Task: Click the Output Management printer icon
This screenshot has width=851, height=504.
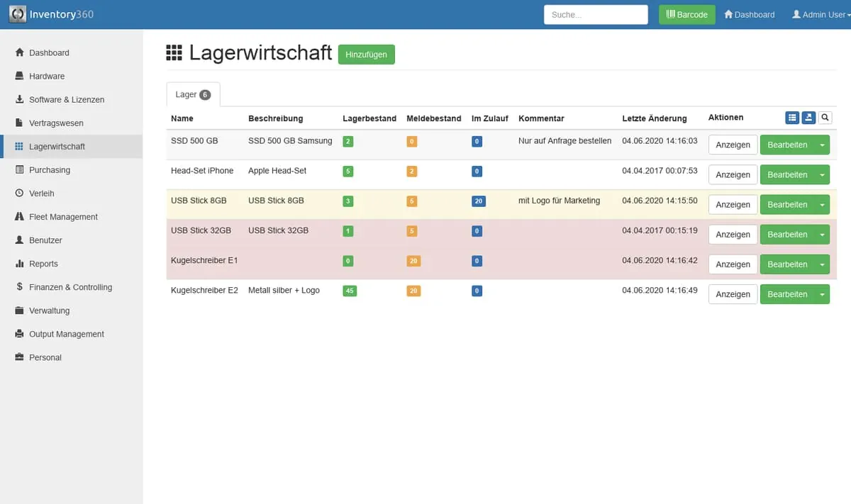Action: coord(20,334)
